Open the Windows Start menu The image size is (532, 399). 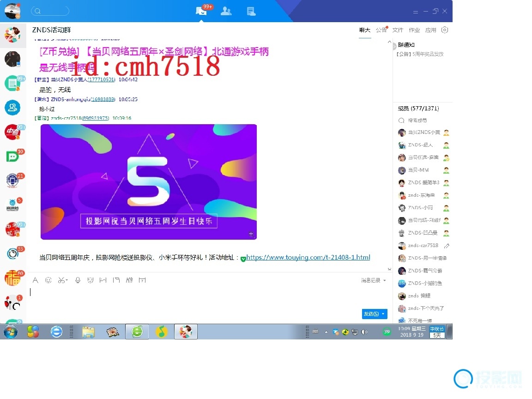coord(11,332)
